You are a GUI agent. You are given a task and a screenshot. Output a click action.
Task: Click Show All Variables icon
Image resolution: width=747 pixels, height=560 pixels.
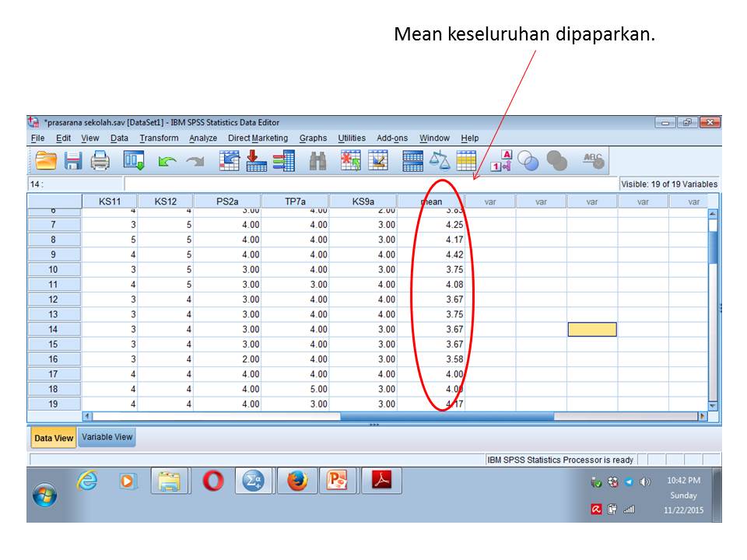point(556,160)
